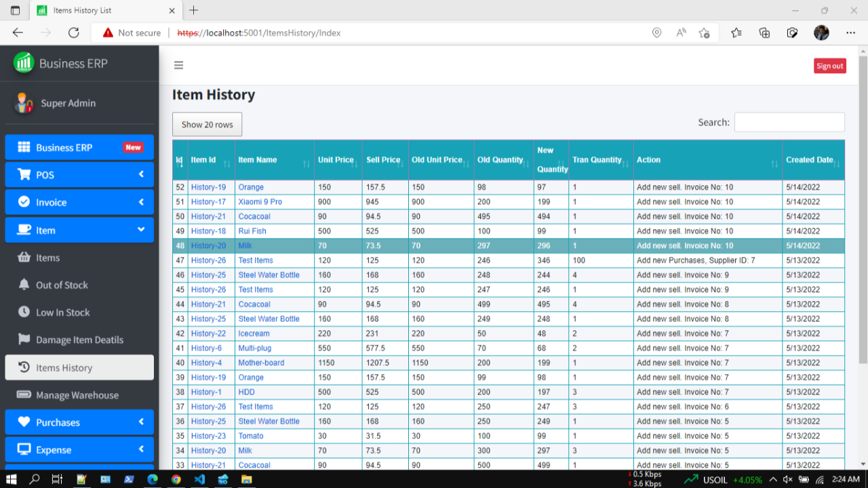The height and width of the screenshot is (488, 868).
Task: Click the Super Admin avatar icon
Action: tap(24, 103)
